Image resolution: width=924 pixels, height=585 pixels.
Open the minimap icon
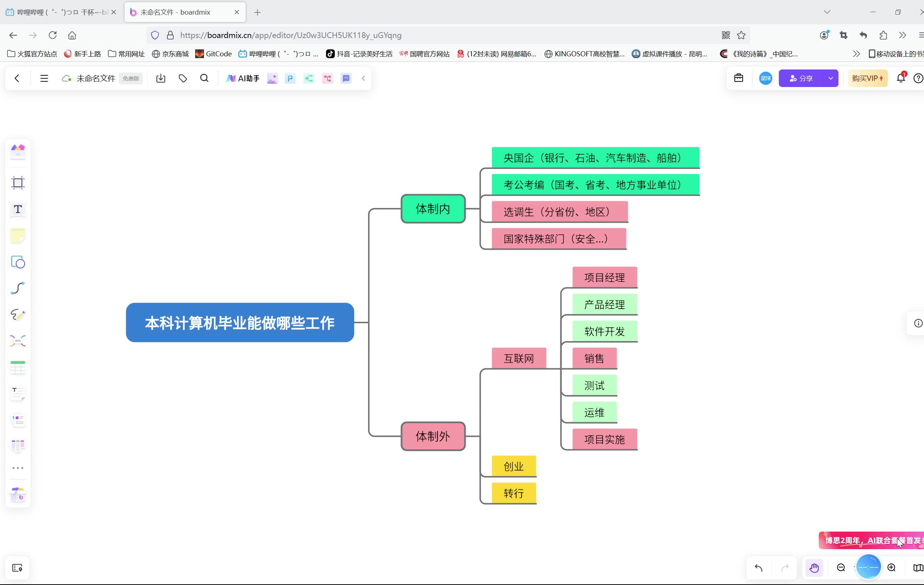pos(918,567)
